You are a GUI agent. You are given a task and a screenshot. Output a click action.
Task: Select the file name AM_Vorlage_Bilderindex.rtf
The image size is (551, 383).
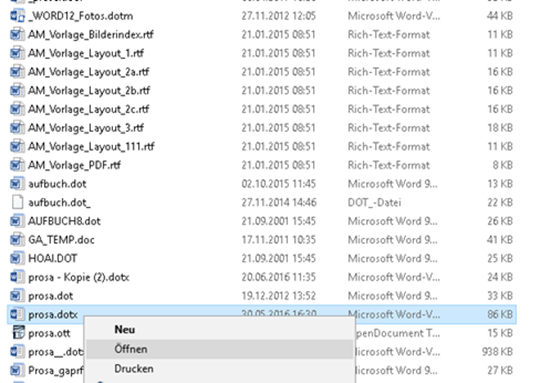(91, 35)
